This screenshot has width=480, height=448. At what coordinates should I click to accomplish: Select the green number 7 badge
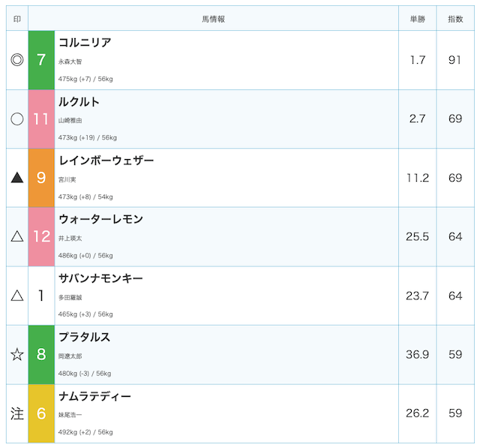pos(41,60)
